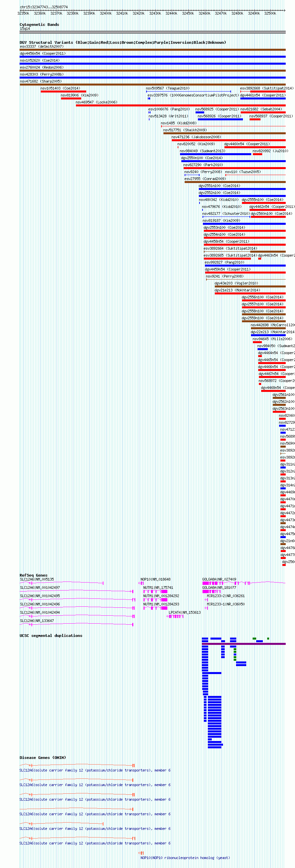295x868 pixels.
Task: Select nsv9240 (Perry2008) variant
Action: [192, 175]
